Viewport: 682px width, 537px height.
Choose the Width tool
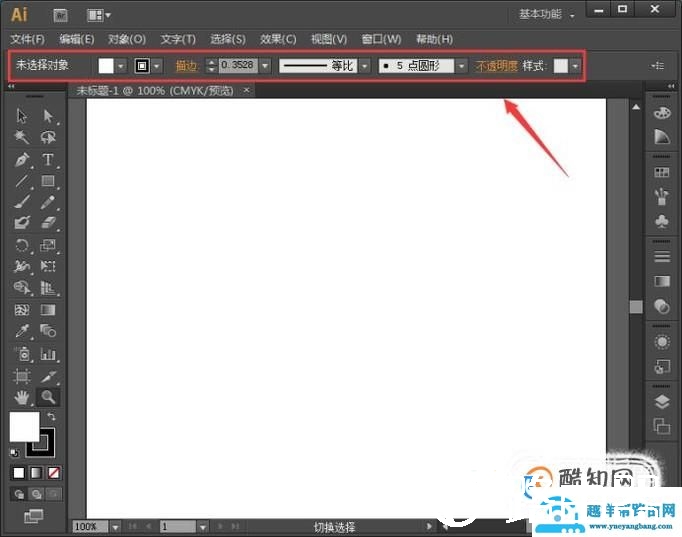pyautogui.click(x=22, y=266)
